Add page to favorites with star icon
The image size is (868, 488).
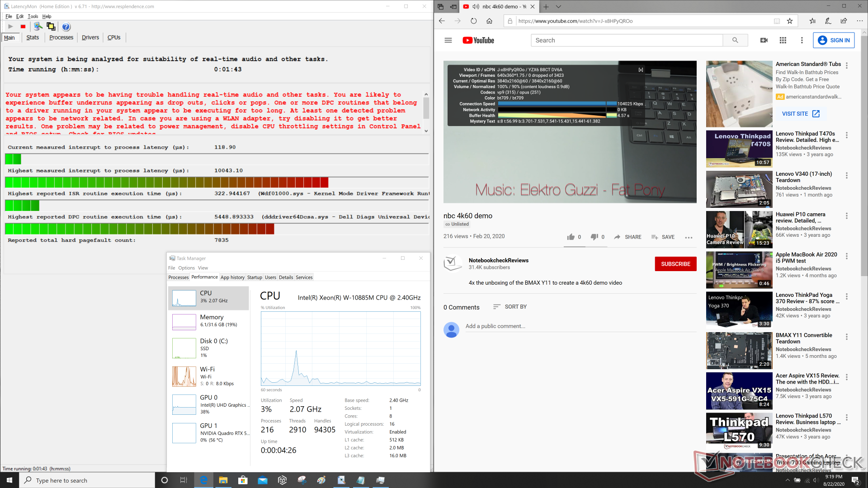pyautogui.click(x=790, y=21)
